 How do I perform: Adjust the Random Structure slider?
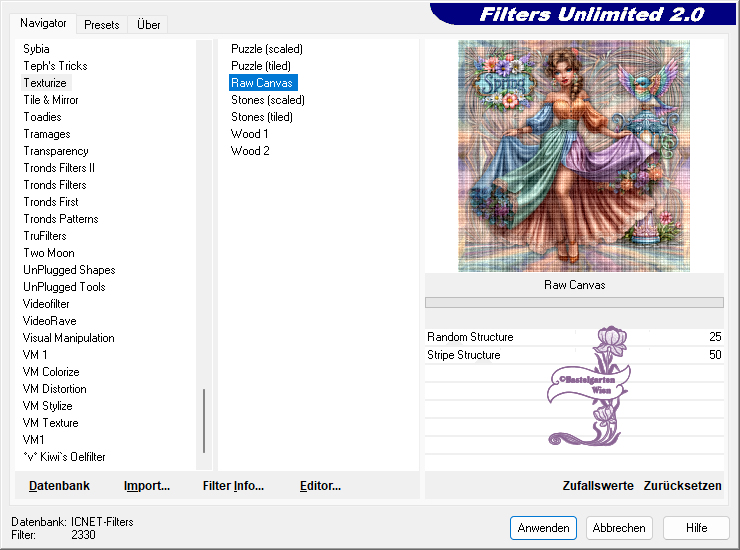574,337
